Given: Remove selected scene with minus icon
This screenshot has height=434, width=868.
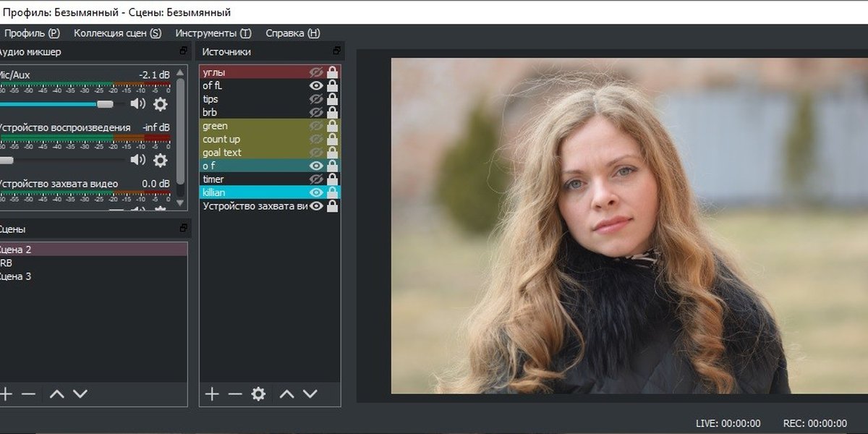Looking at the screenshot, I should pos(28,394).
